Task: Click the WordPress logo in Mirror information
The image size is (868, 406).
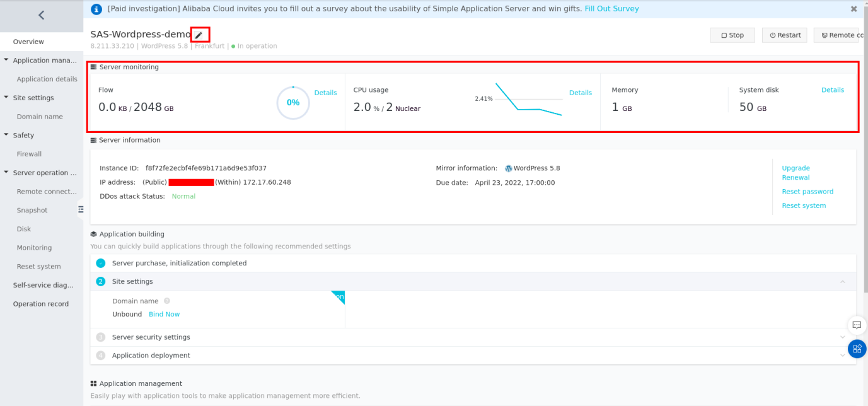Action: click(x=509, y=168)
